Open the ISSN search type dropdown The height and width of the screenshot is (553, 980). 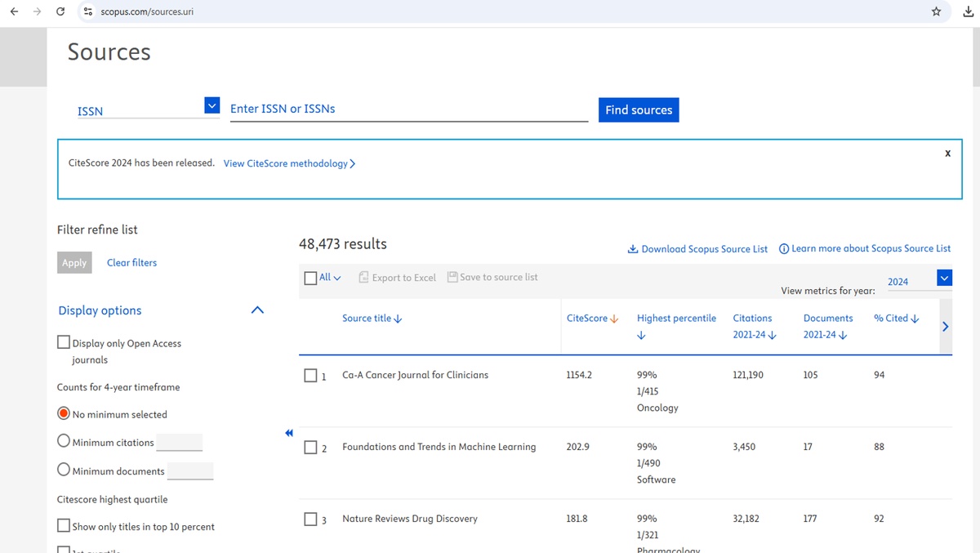click(212, 105)
